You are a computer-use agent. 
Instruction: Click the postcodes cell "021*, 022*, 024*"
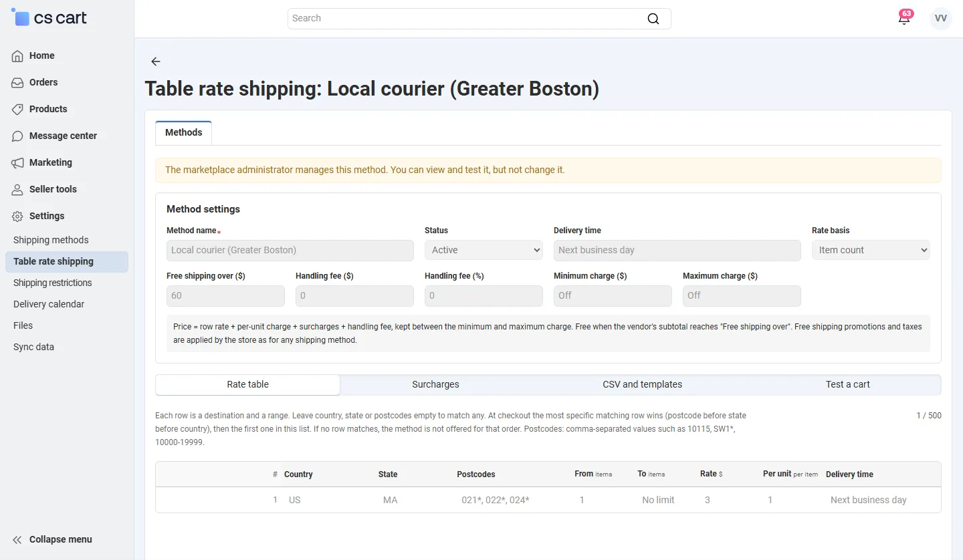496,500
